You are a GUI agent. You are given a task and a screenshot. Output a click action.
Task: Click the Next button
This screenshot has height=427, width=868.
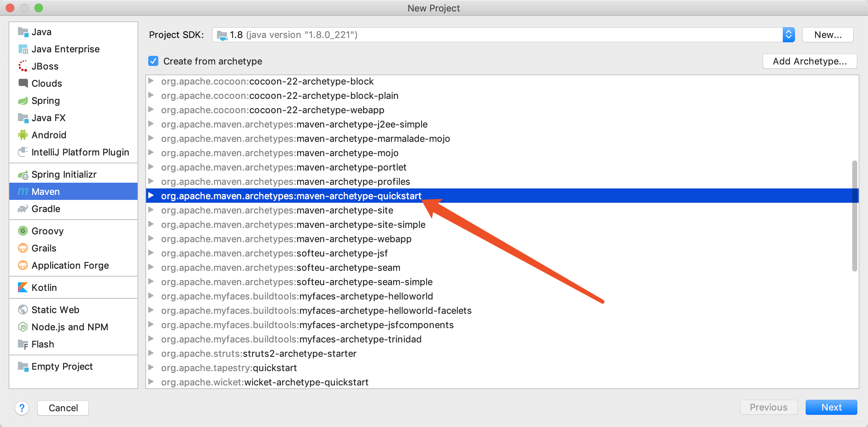(831, 407)
